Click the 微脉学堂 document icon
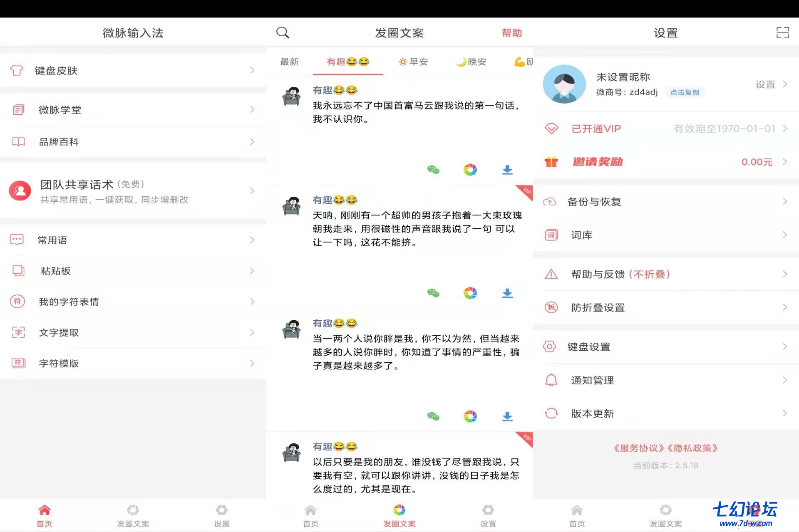 (18, 110)
